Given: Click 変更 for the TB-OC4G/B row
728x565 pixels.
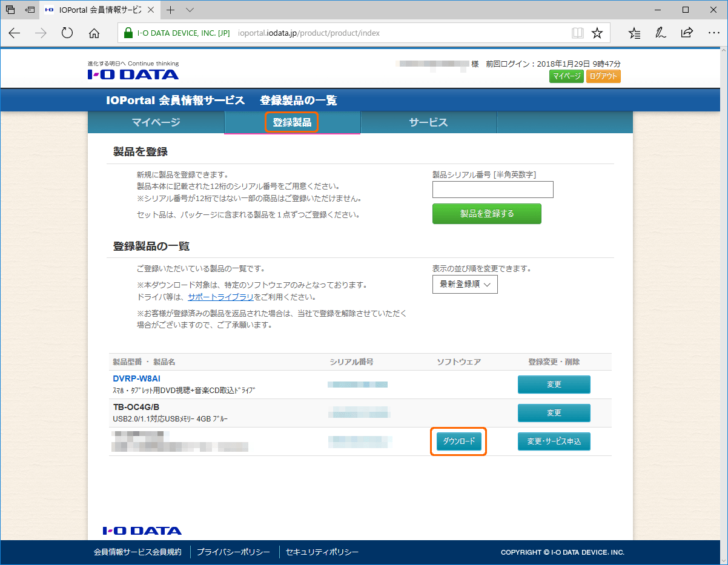Looking at the screenshot, I should click(554, 413).
